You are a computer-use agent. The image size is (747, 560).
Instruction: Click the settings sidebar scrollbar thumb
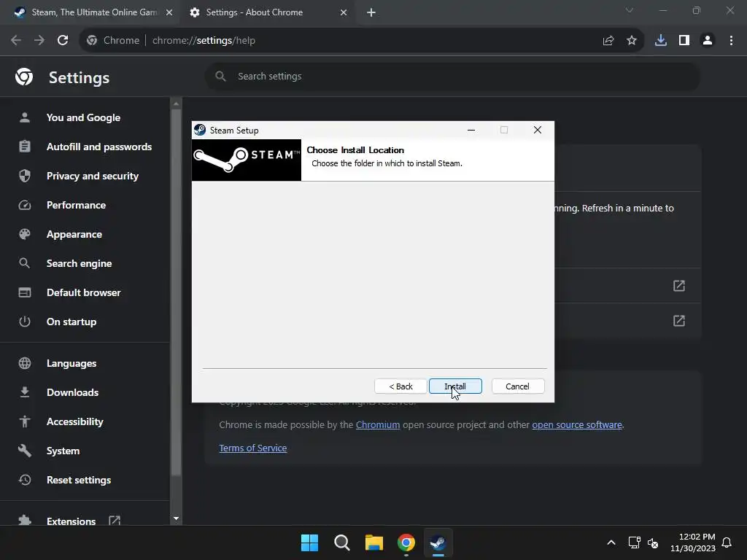tap(176, 293)
